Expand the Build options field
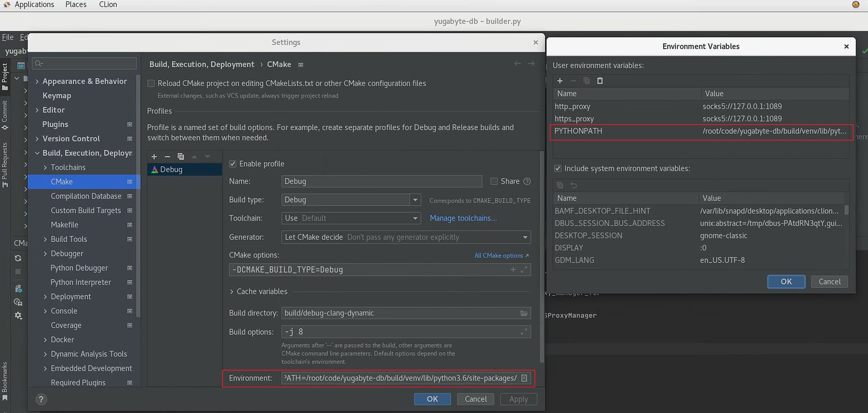868x413 pixels. point(524,332)
